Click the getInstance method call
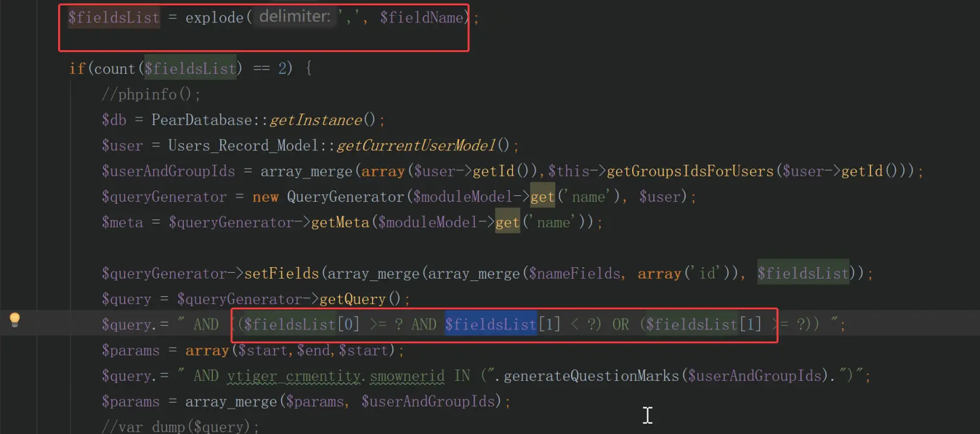The image size is (980, 434). [316, 120]
